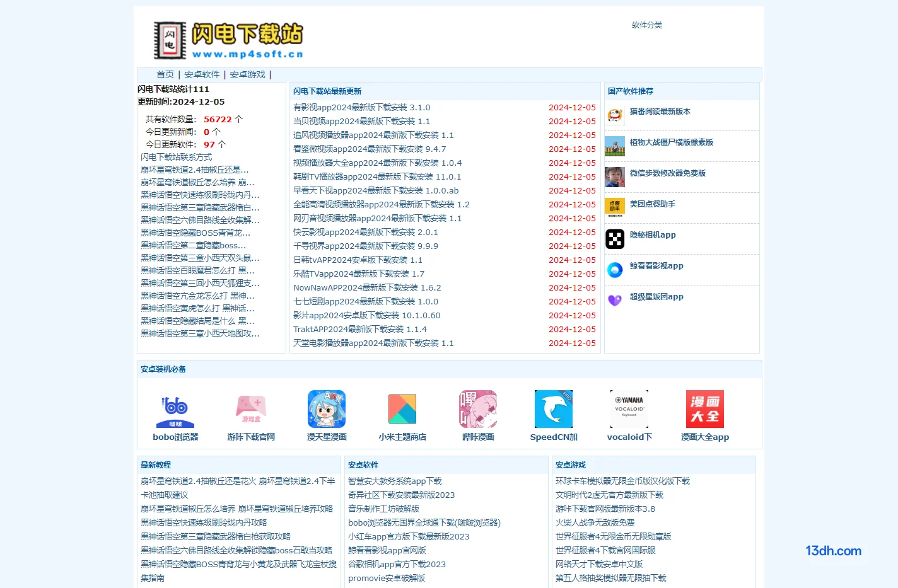The height and width of the screenshot is (588, 898).
Task: Open 安卓游戏 navigation item
Action: (x=247, y=74)
